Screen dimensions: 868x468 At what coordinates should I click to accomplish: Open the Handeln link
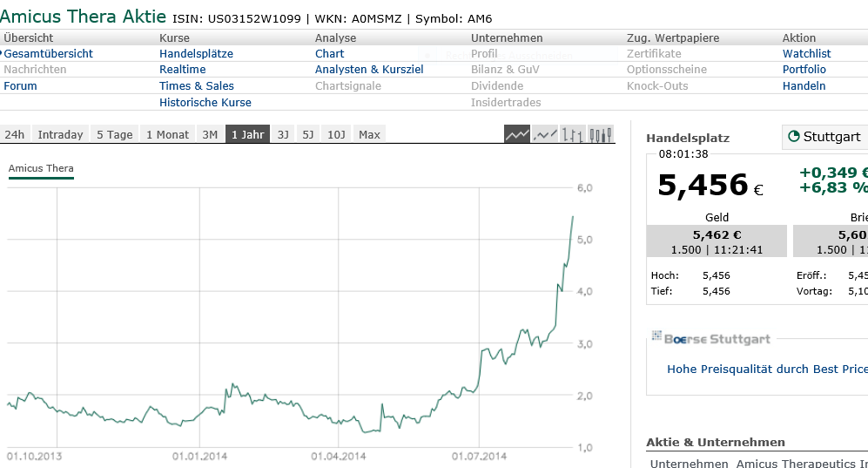tap(804, 86)
